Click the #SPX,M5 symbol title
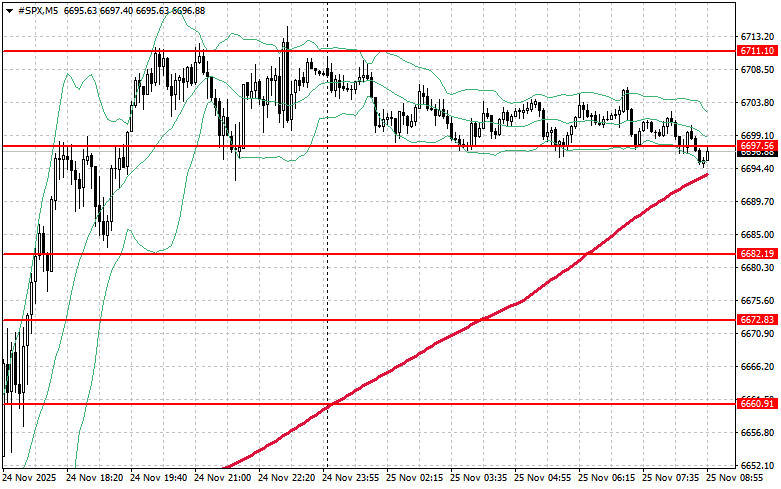This screenshot has height=489, width=781. [x=37, y=10]
